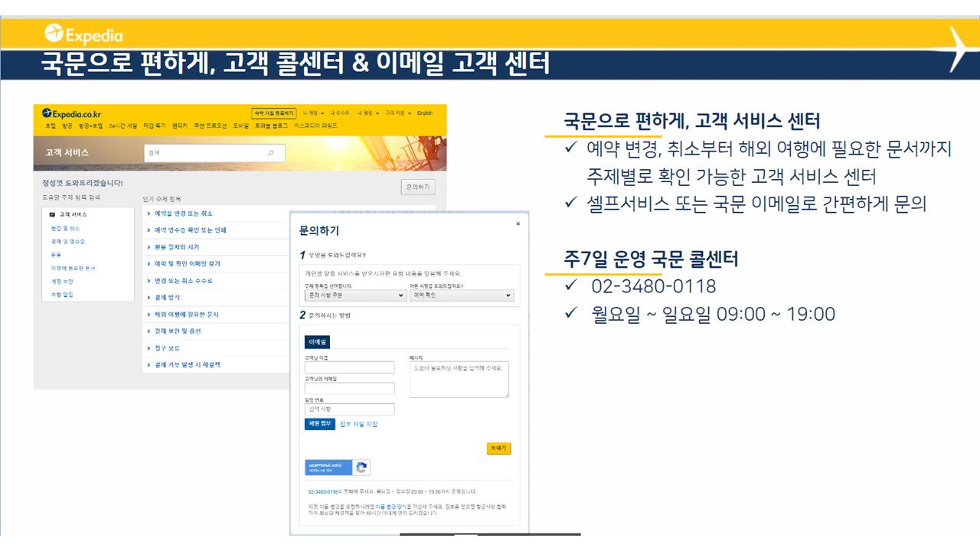Expand the 내 계정 header menu
The image size is (980, 551).
click(315, 113)
